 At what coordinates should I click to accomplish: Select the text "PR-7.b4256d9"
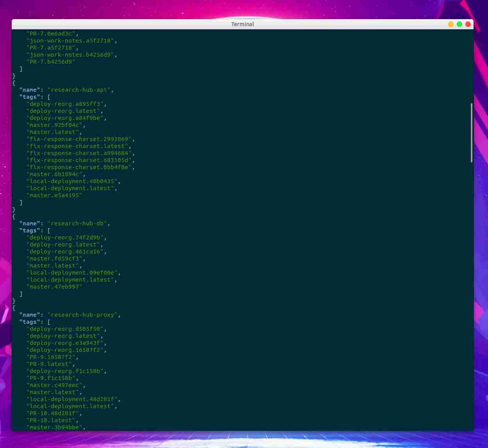point(51,62)
